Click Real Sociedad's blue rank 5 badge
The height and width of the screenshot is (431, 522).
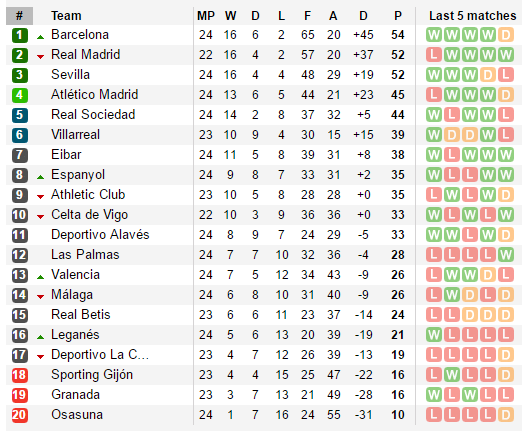point(20,115)
